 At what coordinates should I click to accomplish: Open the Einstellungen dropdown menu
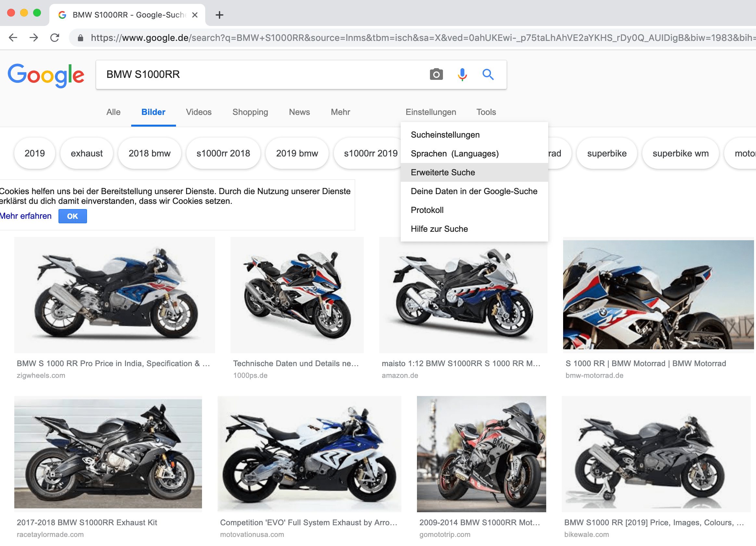pyautogui.click(x=431, y=112)
